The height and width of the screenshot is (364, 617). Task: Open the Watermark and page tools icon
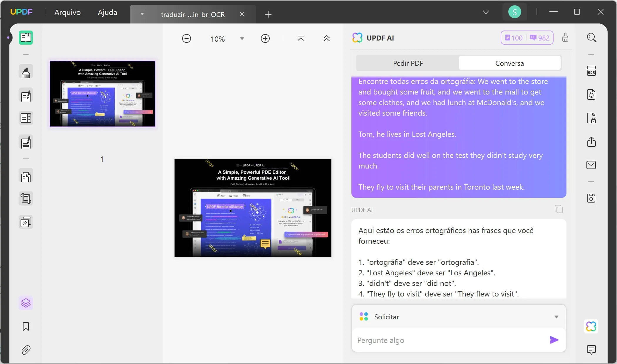point(26,222)
